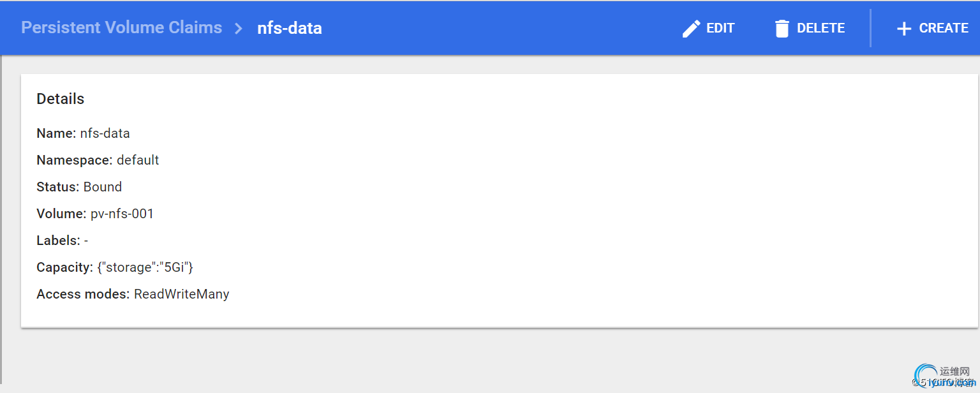Click the ReadWriteMany access mode value
Screen dimensions: 980x393
[181, 294]
